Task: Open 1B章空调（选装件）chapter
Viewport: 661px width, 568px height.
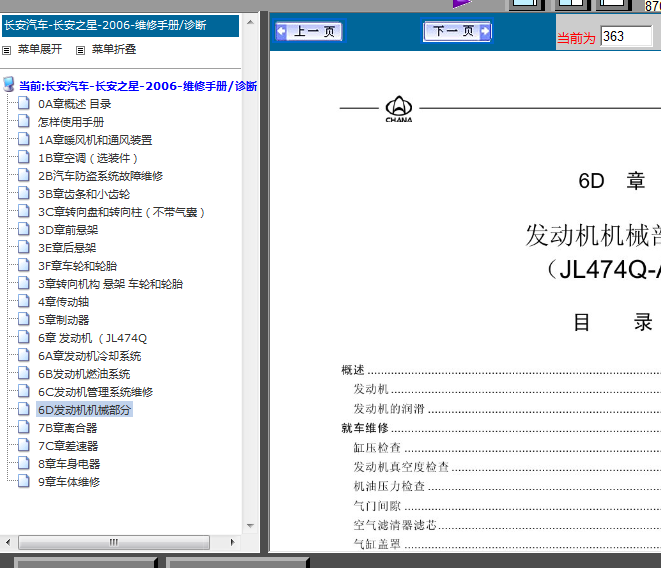Action: point(88,158)
